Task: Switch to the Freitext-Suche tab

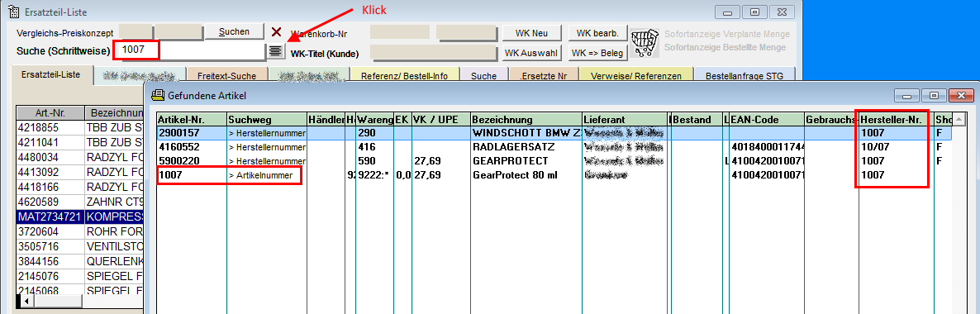Action: pyautogui.click(x=226, y=76)
